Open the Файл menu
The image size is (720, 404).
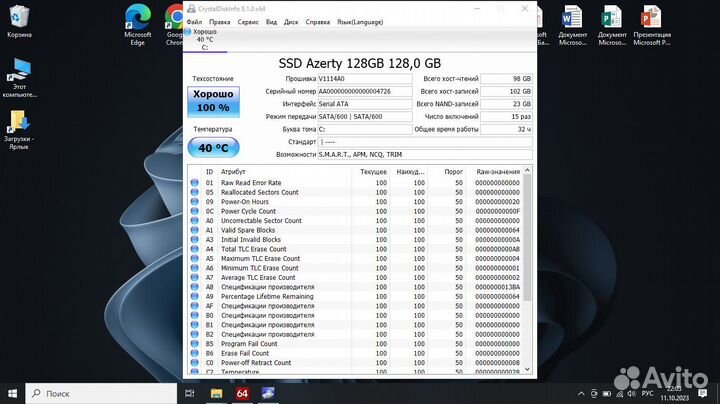(x=194, y=22)
